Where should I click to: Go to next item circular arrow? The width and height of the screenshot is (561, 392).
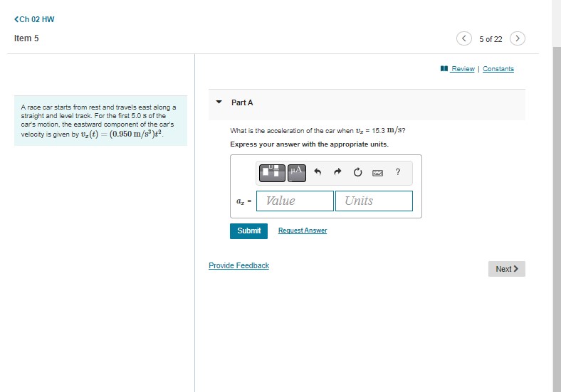point(518,38)
